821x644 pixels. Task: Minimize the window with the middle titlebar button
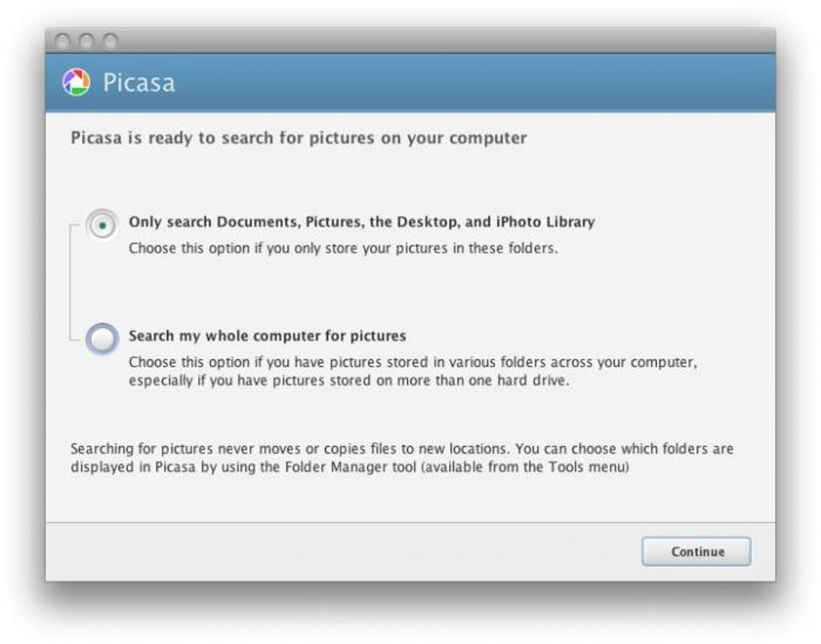(87, 40)
